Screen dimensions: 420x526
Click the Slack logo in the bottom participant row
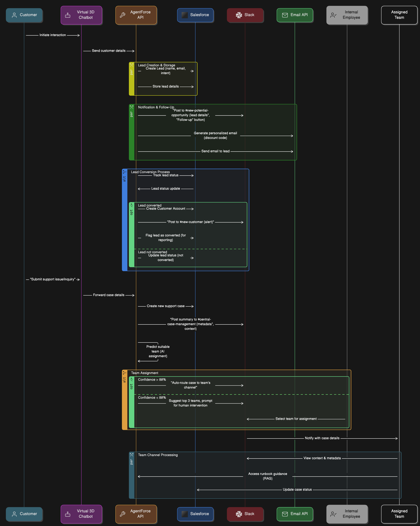tap(239, 514)
